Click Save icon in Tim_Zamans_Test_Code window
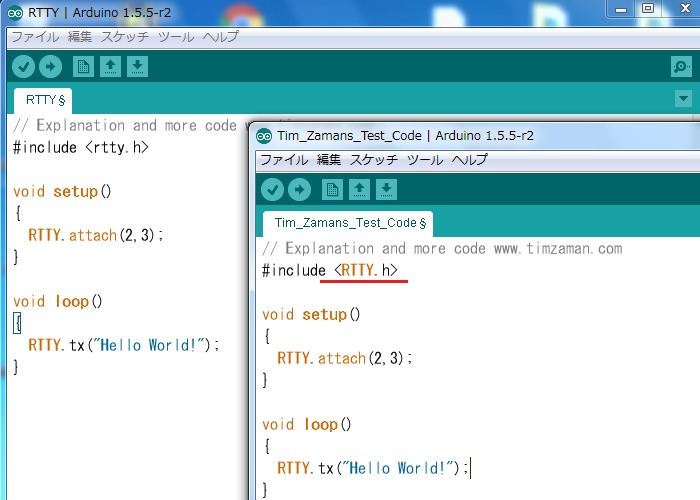Viewport: 700px width, 500px height. point(387,190)
